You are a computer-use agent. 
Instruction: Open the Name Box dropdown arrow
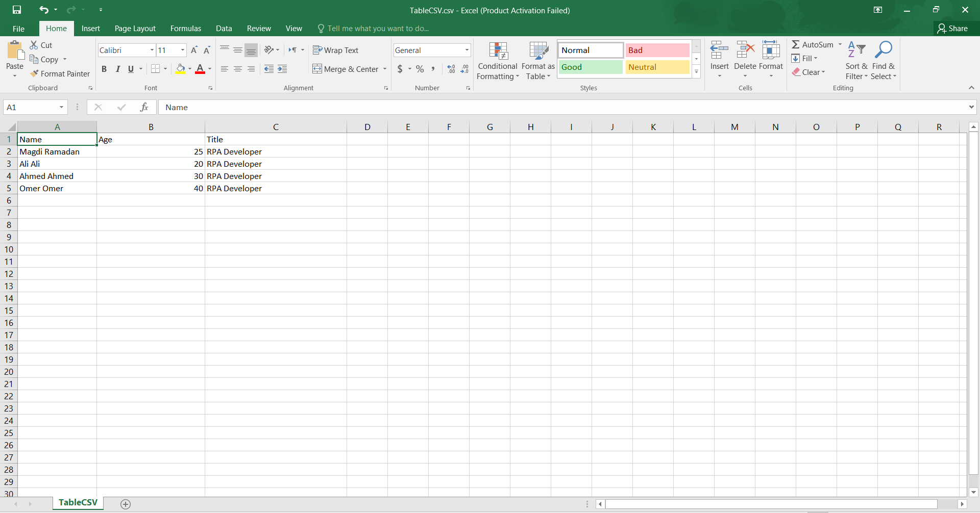coord(61,107)
